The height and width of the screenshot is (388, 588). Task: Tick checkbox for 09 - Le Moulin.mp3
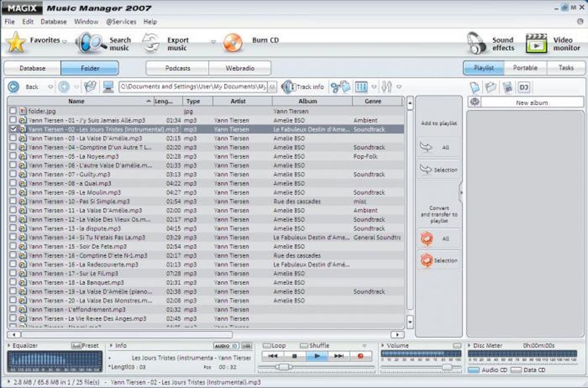[13, 192]
